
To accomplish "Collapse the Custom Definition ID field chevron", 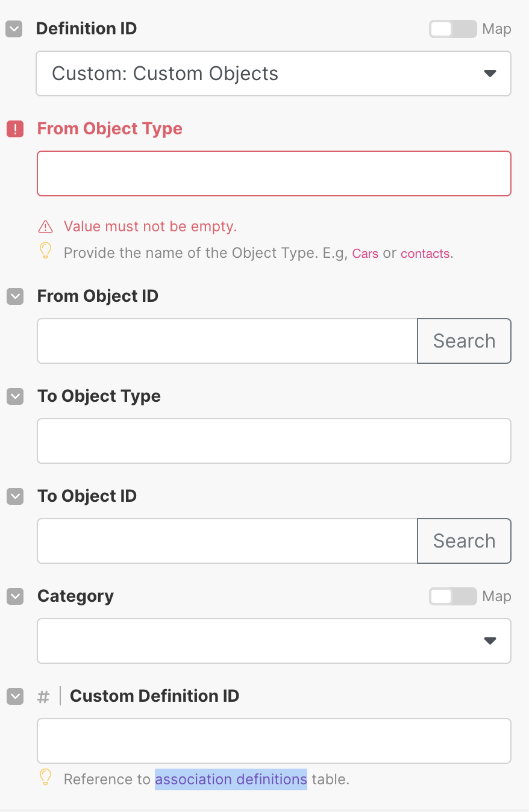I will click(x=14, y=696).
